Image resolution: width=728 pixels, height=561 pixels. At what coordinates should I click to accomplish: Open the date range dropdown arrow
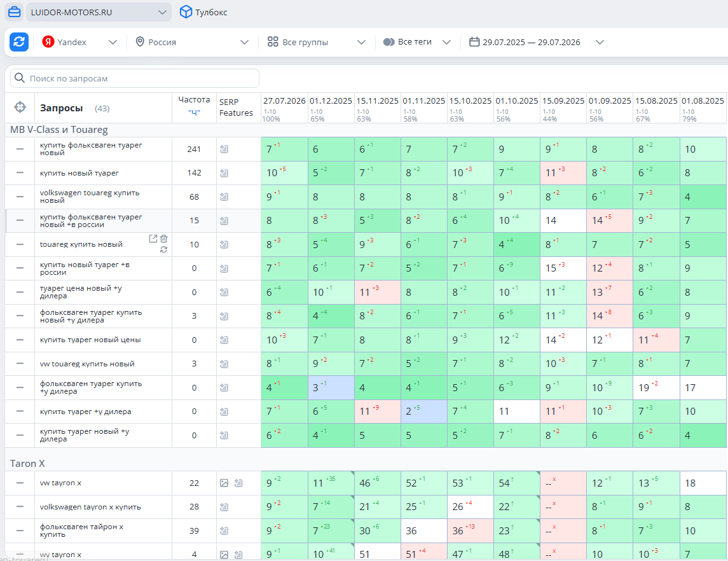600,42
